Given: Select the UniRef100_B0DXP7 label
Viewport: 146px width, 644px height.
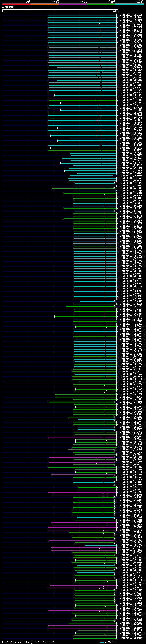Looking at the screenshot, I should tap(131, 183).
